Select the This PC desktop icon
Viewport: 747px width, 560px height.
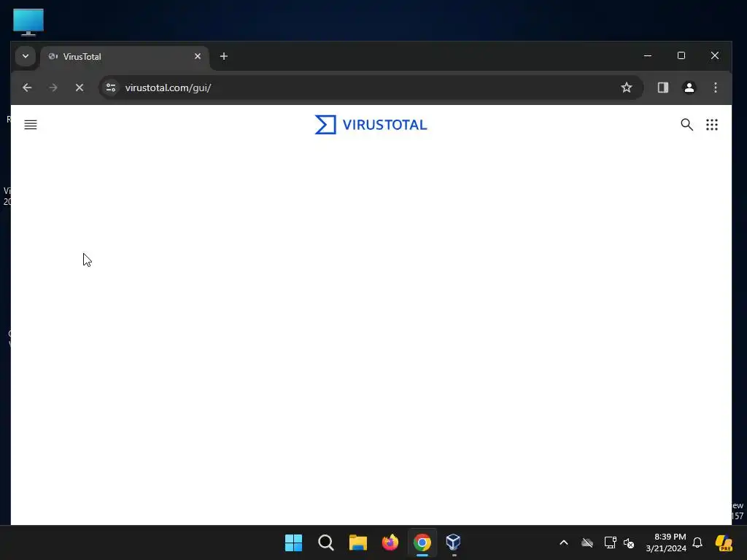tap(28, 22)
